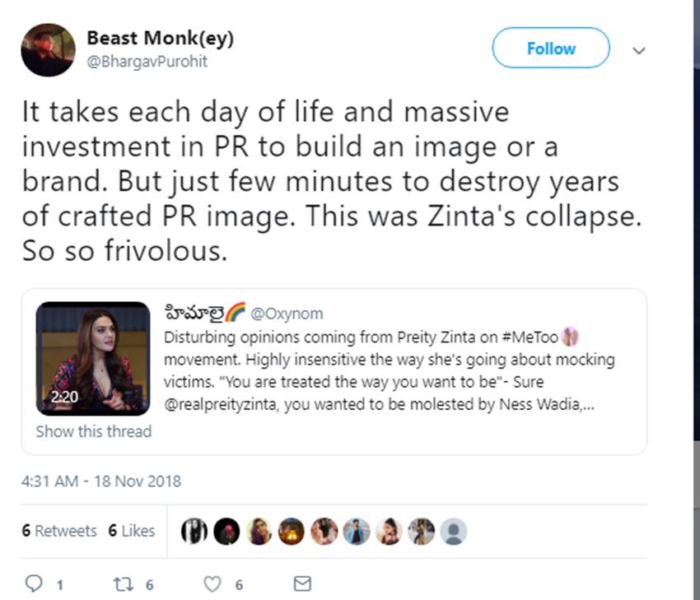The width and height of the screenshot is (700, 600).
Task: Like the tweet with the heart icon
Action: [212, 584]
